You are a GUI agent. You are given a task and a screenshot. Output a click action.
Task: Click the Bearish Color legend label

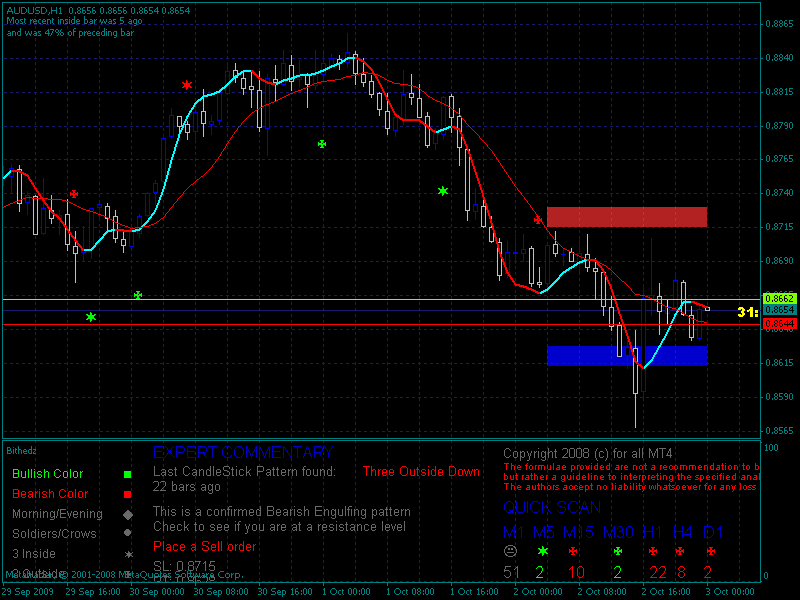coord(50,494)
